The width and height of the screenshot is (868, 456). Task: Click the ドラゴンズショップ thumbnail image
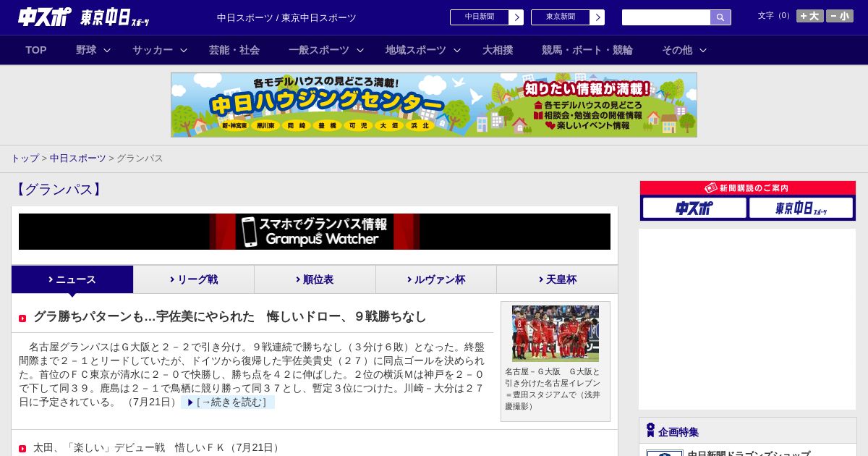point(665,453)
